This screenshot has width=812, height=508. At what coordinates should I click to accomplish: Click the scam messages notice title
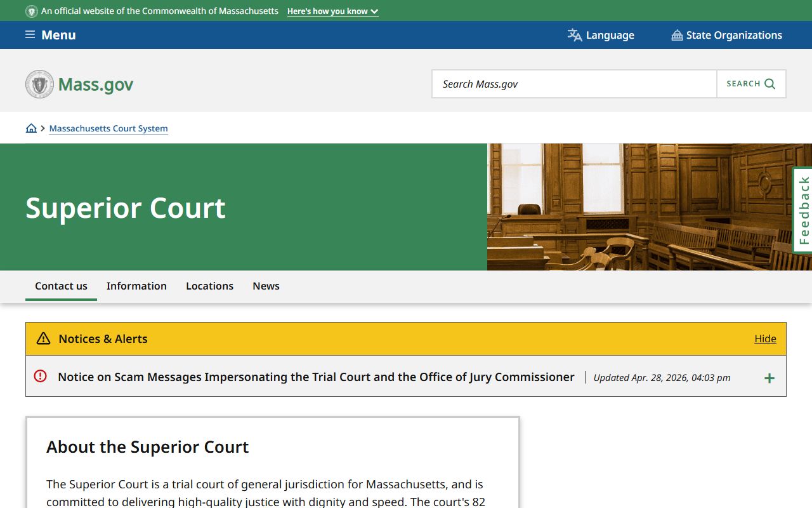(316, 377)
